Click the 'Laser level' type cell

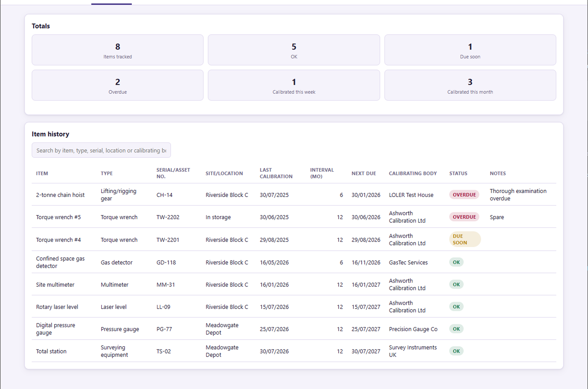114,307
